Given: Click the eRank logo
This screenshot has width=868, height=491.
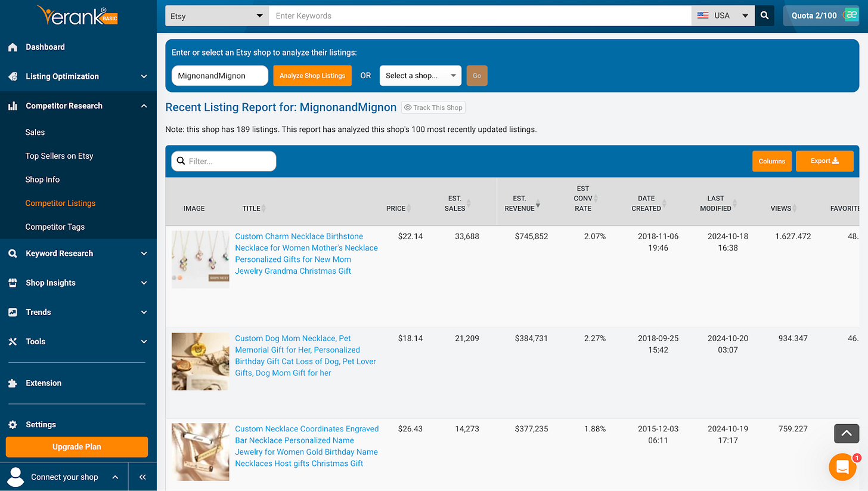Looking at the screenshot, I should pyautogui.click(x=77, y=16).
